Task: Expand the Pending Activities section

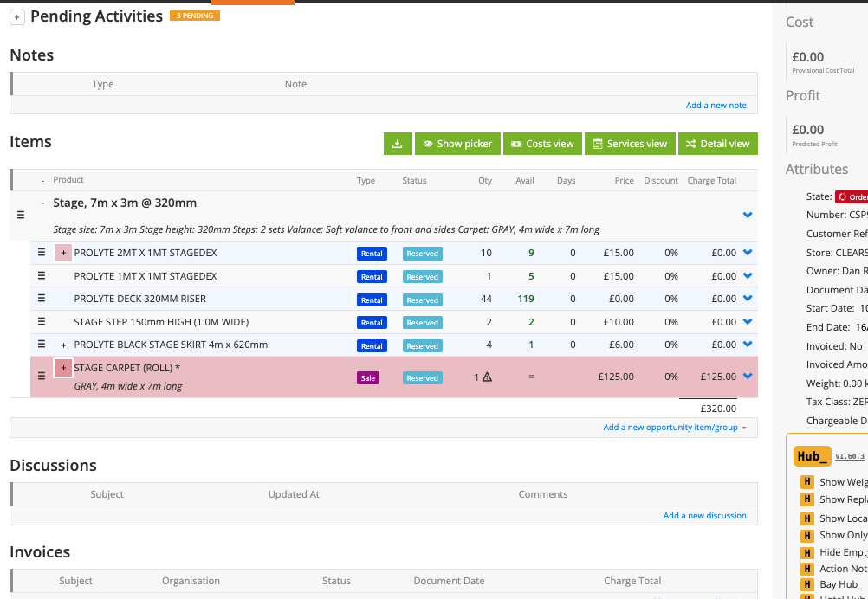Action: tap(17, 17)
